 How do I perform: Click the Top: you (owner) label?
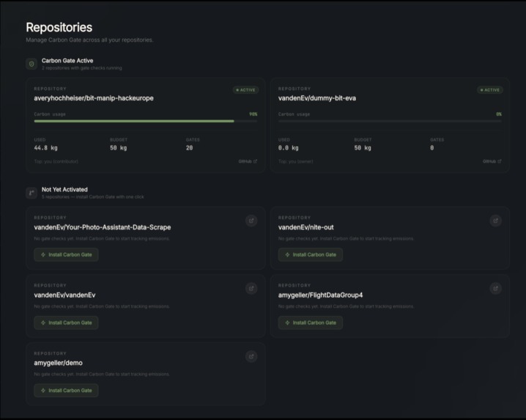[x=295, y=161]
